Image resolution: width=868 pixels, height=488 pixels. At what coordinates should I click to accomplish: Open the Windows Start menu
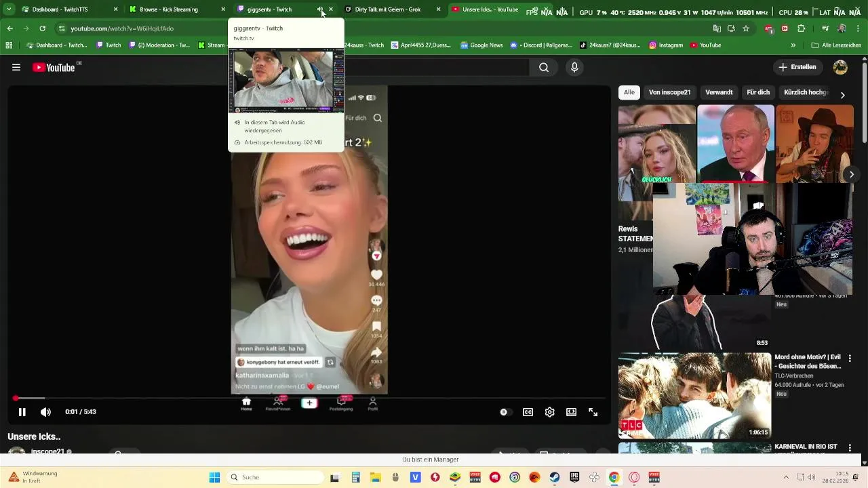click(214, 477)
